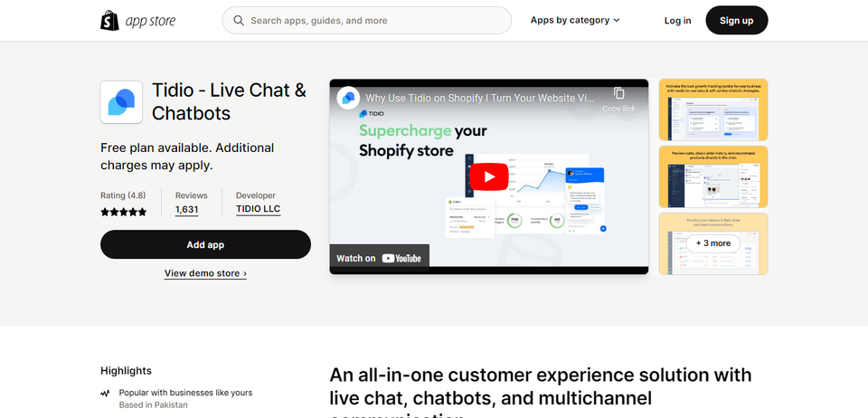This screenshot has width=868, height=418.
Task: Click the Sign up button
Action: (736, 21)
